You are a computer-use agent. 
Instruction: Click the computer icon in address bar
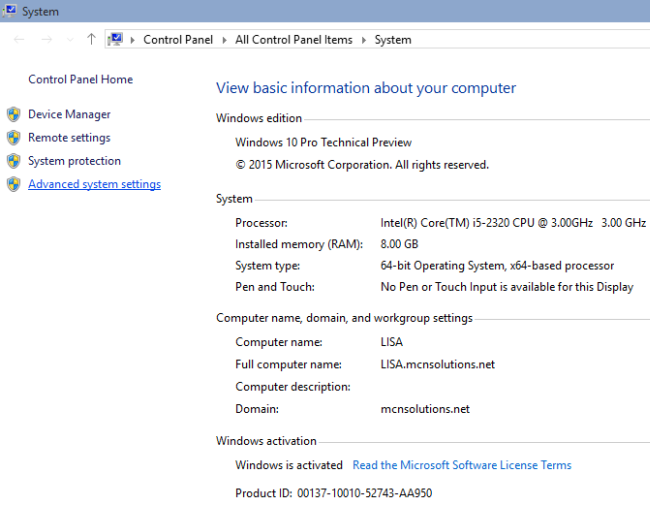click(118, 39)
